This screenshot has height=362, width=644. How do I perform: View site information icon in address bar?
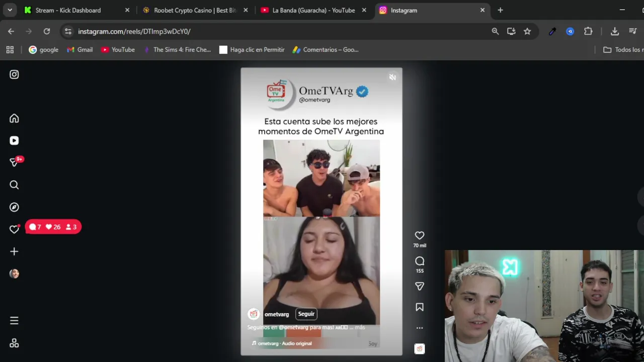[68, 31]
